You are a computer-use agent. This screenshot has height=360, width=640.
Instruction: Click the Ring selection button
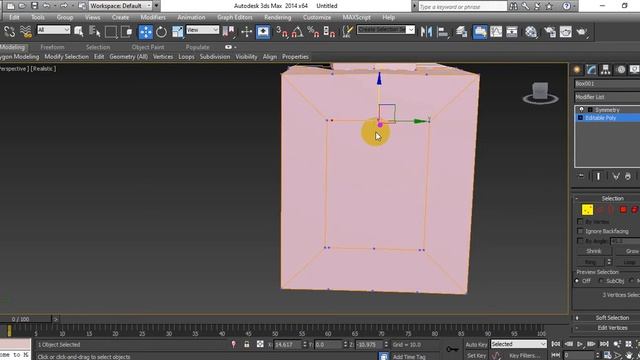pyautogui.click(x=590, y=262)
